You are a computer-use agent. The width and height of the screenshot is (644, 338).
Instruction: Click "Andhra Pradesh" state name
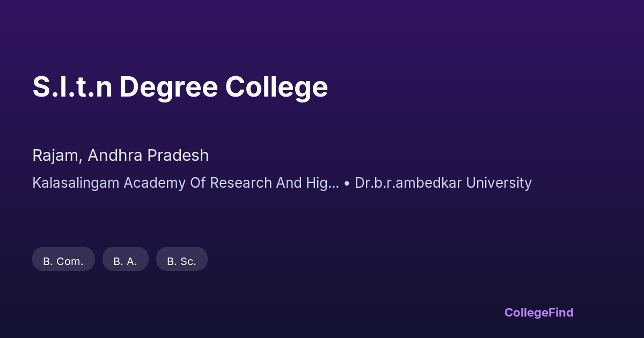click(x=148, y=156)
